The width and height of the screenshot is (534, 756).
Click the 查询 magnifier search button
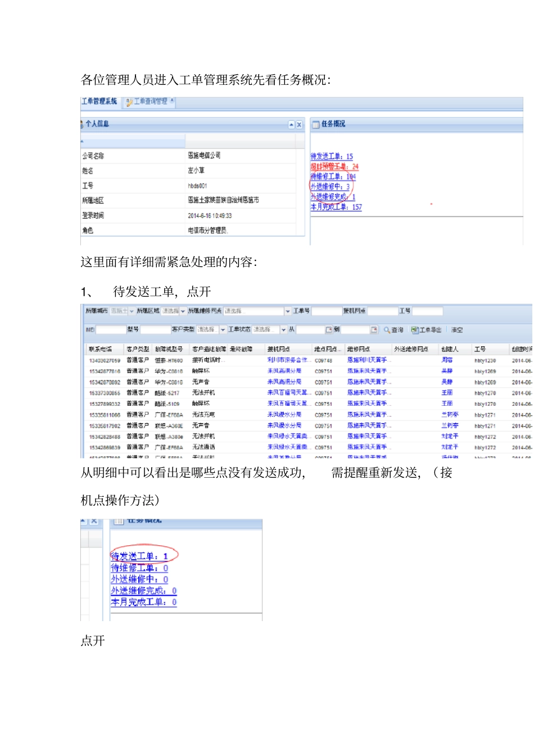(393, 330)
